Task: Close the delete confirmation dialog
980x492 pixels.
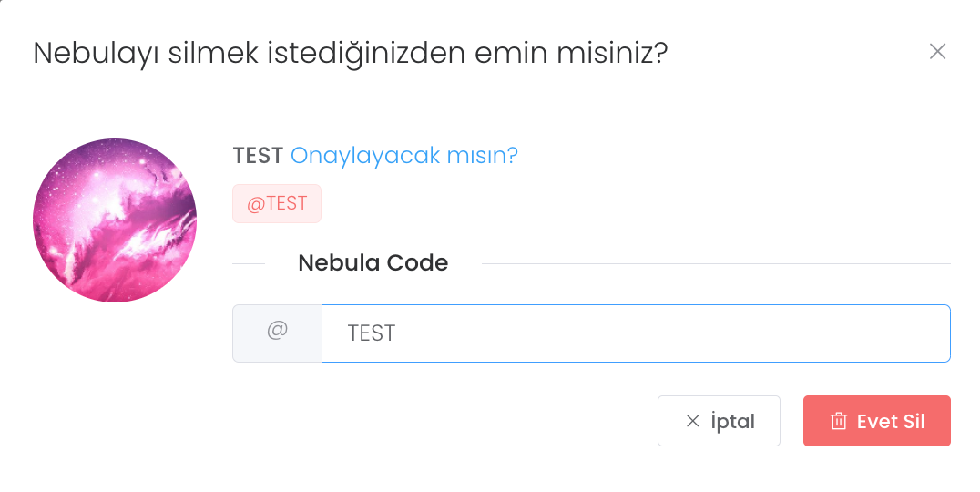Action: 937,52
